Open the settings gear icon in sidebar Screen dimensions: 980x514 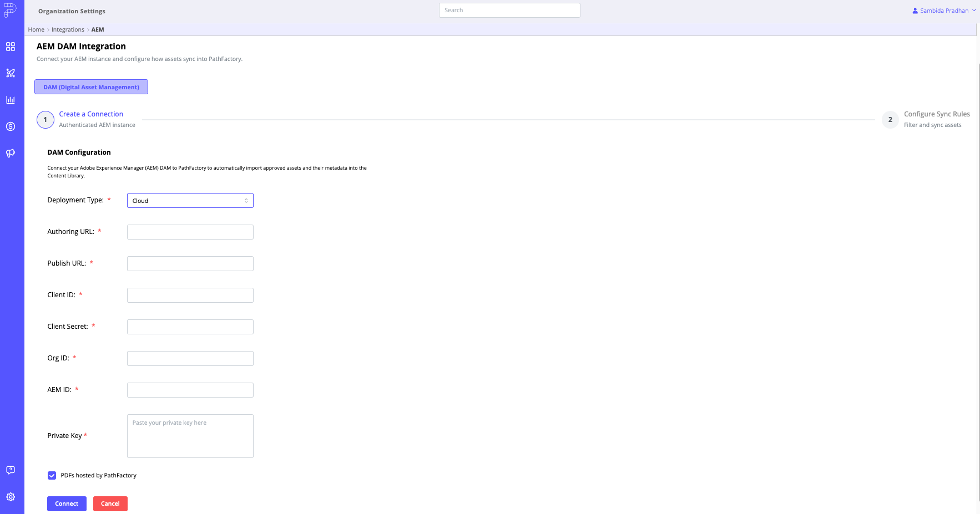tap(11, 497)
